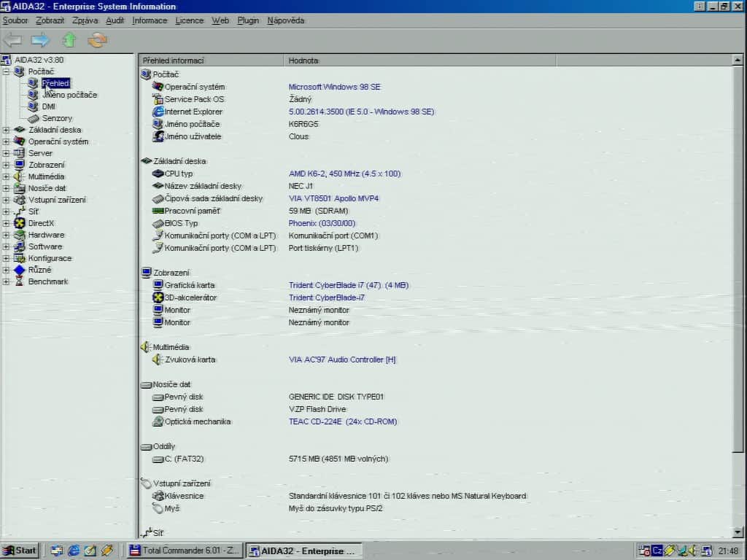
Task: Expand the Server tree node
Action: pyautogui.click(x=6, y=153)
